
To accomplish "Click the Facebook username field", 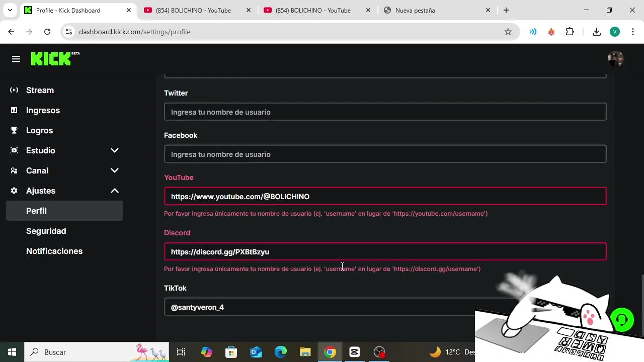I will coord(385,154).
